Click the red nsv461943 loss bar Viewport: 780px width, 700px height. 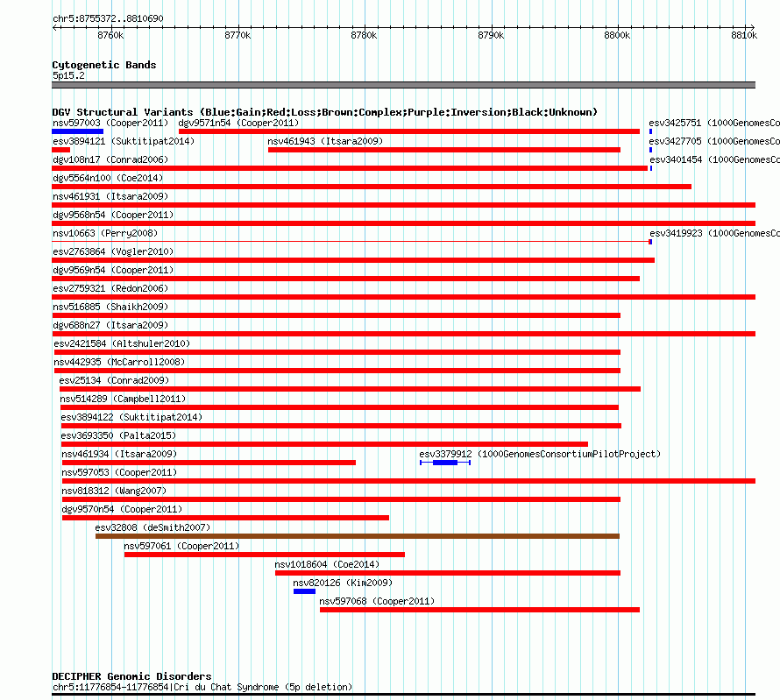click(x=444, y=150)
